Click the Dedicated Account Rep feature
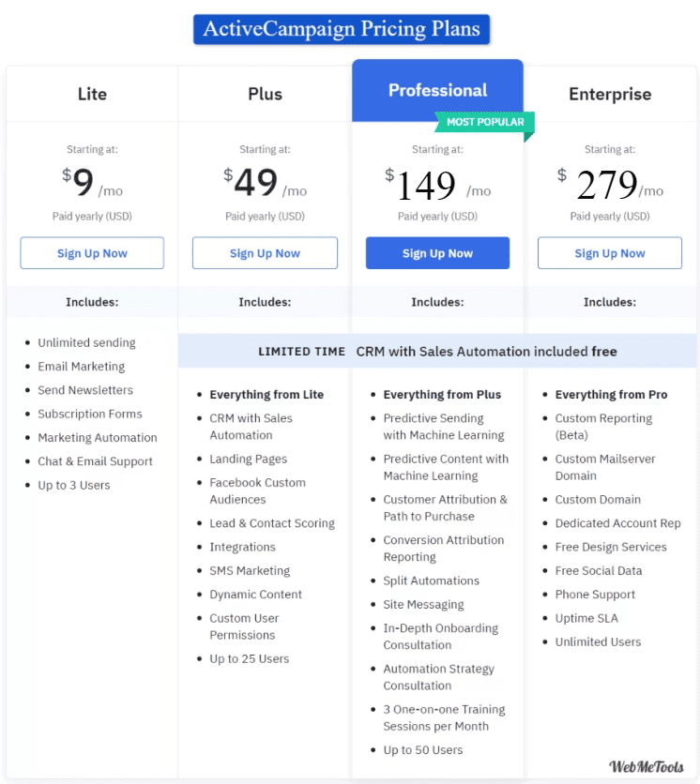Screen dimensions: 700x784 tap(618, 523)
